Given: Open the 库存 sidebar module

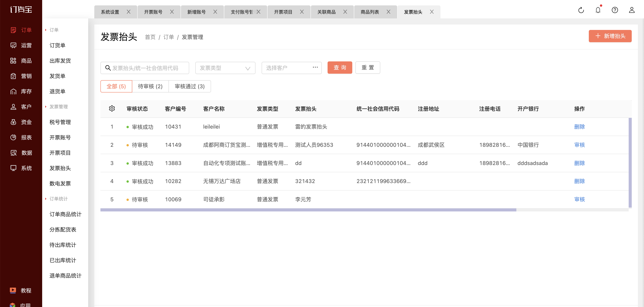Looking at the screenshot, I should pos(21,91).
